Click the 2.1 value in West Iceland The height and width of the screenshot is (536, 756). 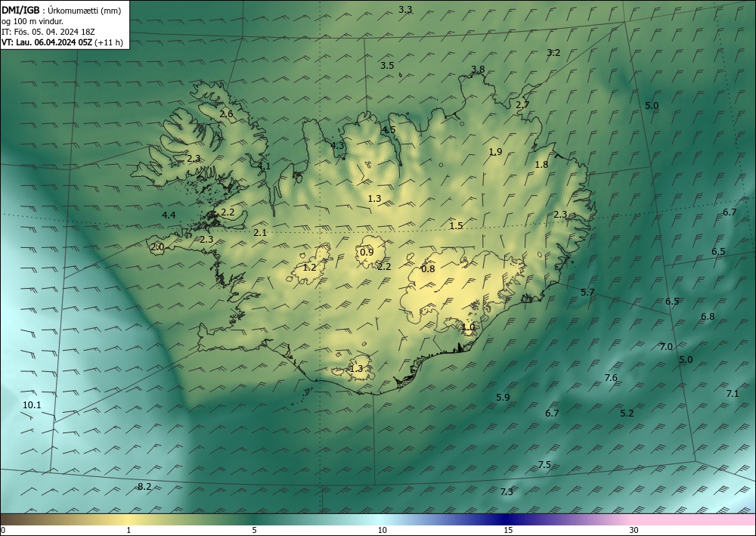[260, 232]
